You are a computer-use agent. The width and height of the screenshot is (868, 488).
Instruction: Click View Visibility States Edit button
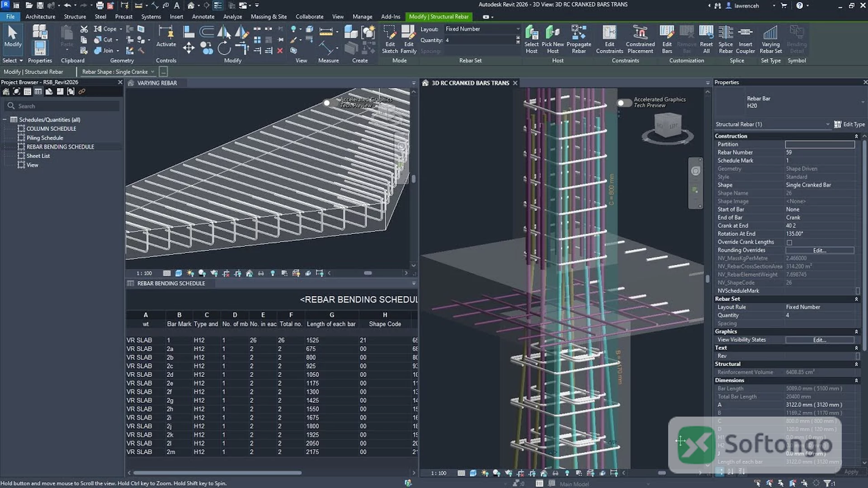click(819, 340)
